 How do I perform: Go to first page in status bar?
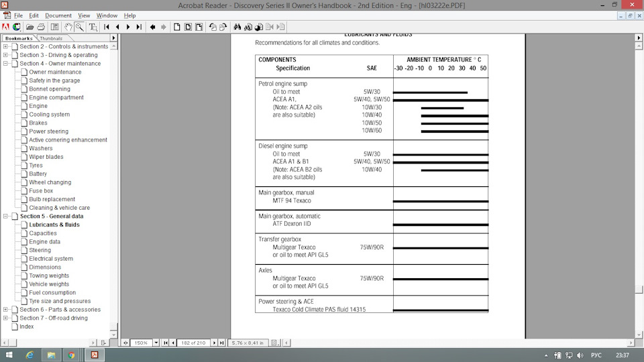165,343
